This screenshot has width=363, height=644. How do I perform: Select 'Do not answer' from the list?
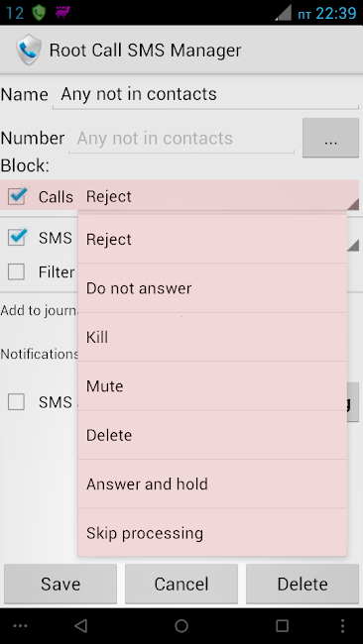coord(212,288)
